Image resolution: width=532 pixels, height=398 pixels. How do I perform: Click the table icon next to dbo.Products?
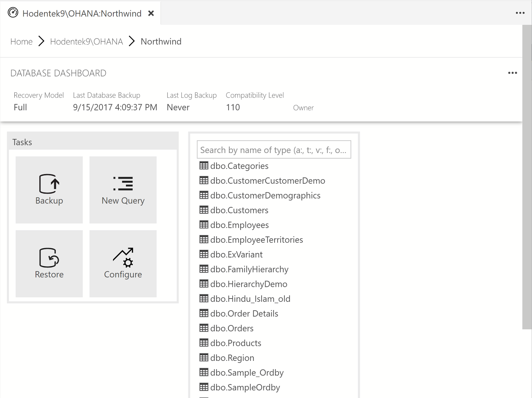[204, 343]
